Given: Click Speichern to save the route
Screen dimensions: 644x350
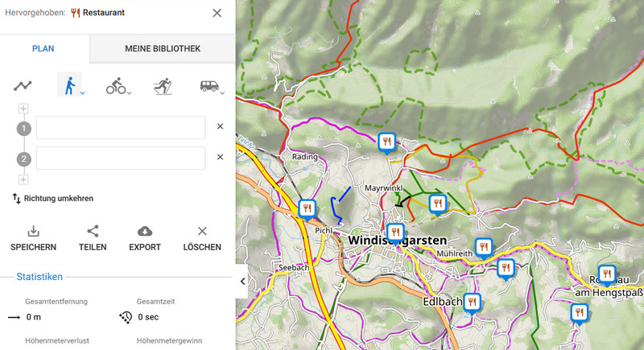Looking at the screenshot, I should coord(33,238).
